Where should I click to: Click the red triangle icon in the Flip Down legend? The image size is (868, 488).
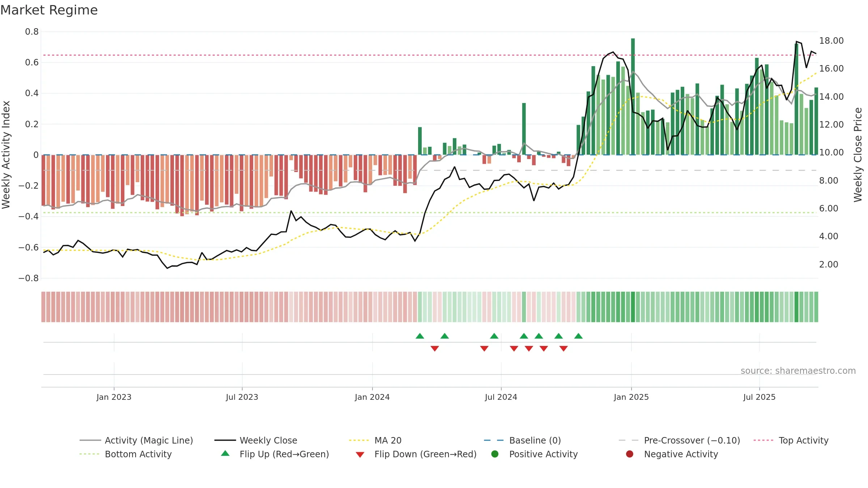tap(360, 455)
